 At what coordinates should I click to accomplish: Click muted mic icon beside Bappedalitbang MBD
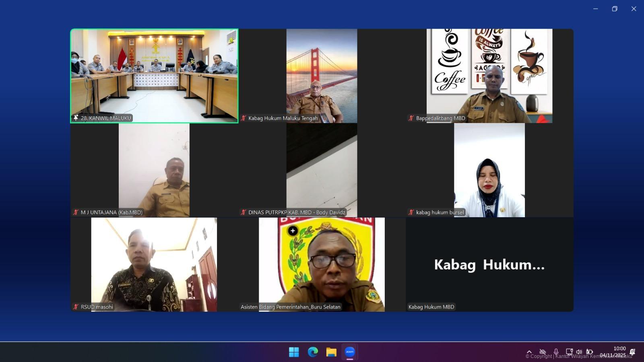411,118
